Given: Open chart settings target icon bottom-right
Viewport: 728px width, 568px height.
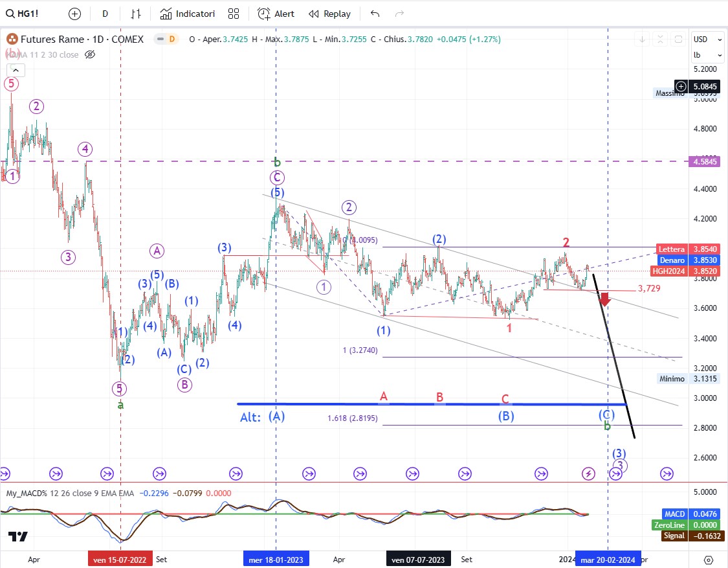Looking at the screenshot, I should pyautogui.click(x=709, y=560).
